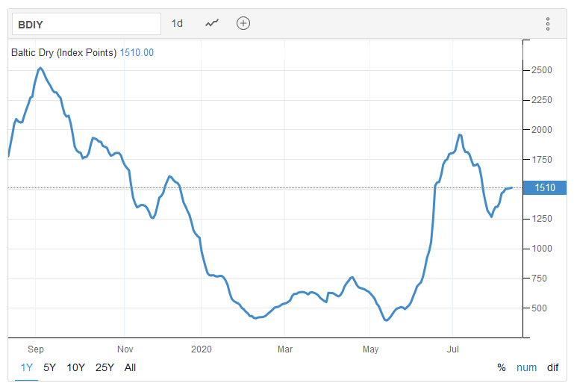Toggle dif display mode
This screenshot has height=392, width=574.
553,367
